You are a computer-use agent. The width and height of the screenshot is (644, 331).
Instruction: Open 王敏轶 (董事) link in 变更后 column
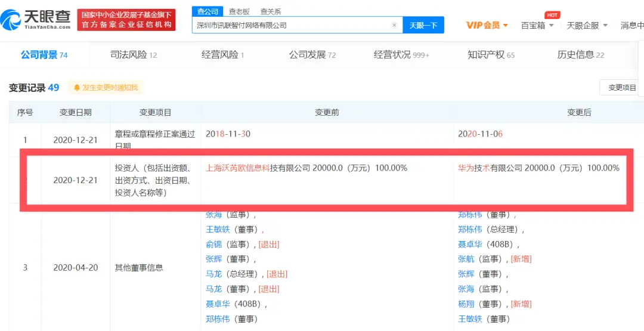(x=470, y=318)
